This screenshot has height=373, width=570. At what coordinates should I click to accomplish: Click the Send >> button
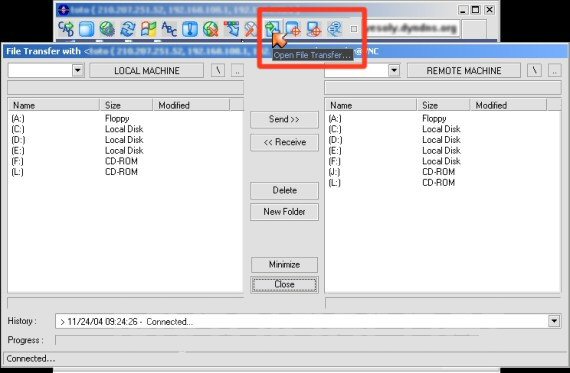(284, 120)
